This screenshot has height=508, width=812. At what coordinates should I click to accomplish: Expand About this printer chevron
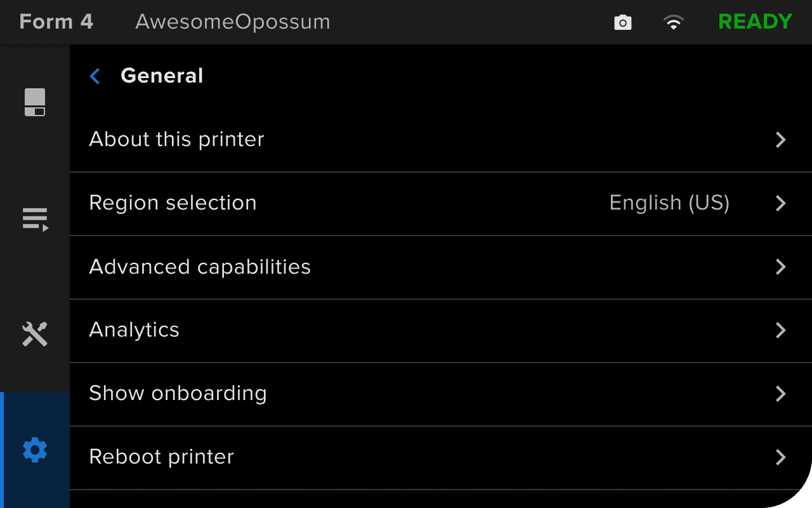click(x=781, y=140)
